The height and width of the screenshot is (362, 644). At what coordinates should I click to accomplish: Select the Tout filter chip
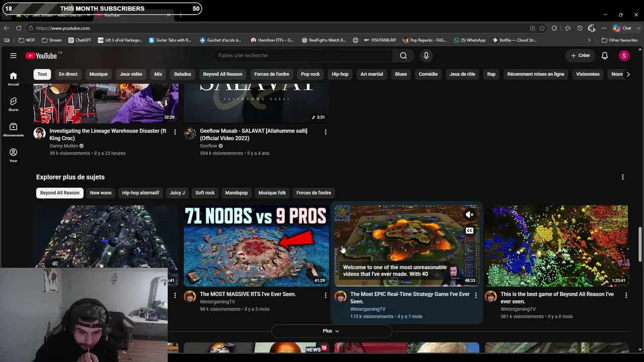coord(42,74)
